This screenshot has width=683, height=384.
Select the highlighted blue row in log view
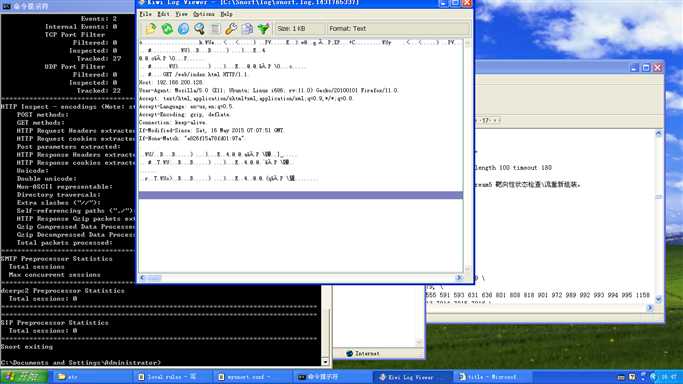301,195
